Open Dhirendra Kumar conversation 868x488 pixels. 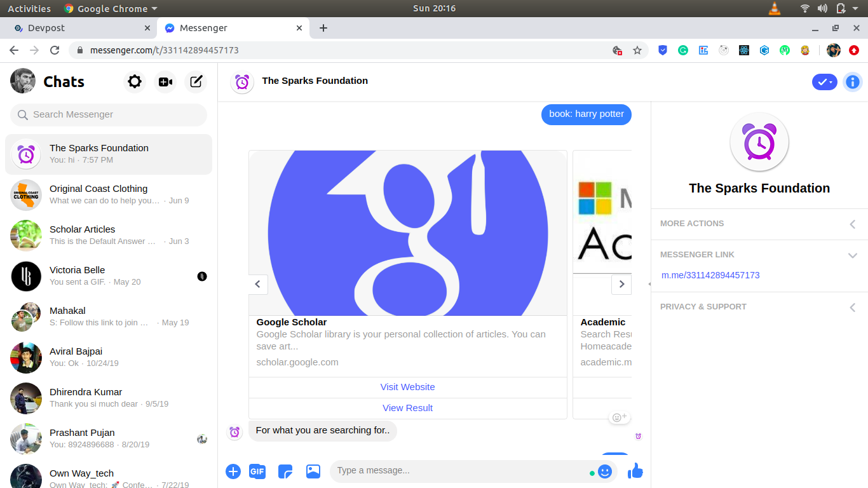coord(109,398)
